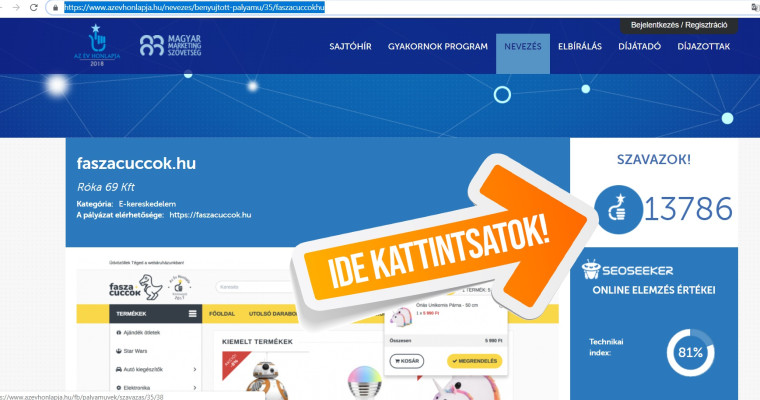Click the KOSÁR cart button
760x400 pixels.
[407, 361]
